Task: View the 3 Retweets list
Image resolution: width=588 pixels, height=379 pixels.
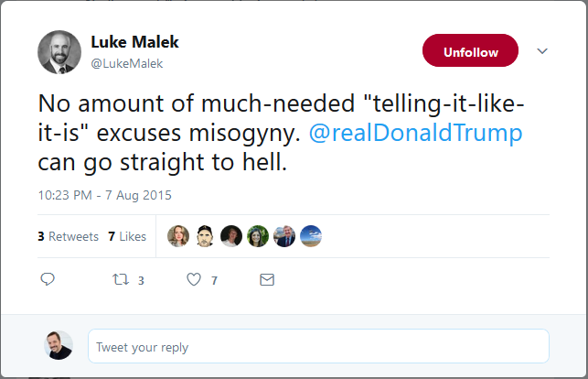Action: coord(69,236)
